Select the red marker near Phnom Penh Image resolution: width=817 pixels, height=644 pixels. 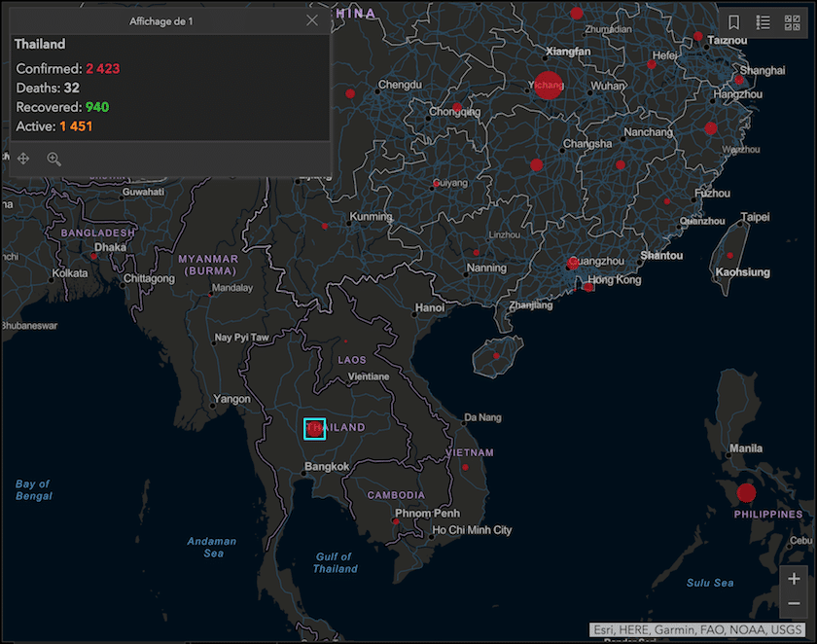[x=395, y=521]
